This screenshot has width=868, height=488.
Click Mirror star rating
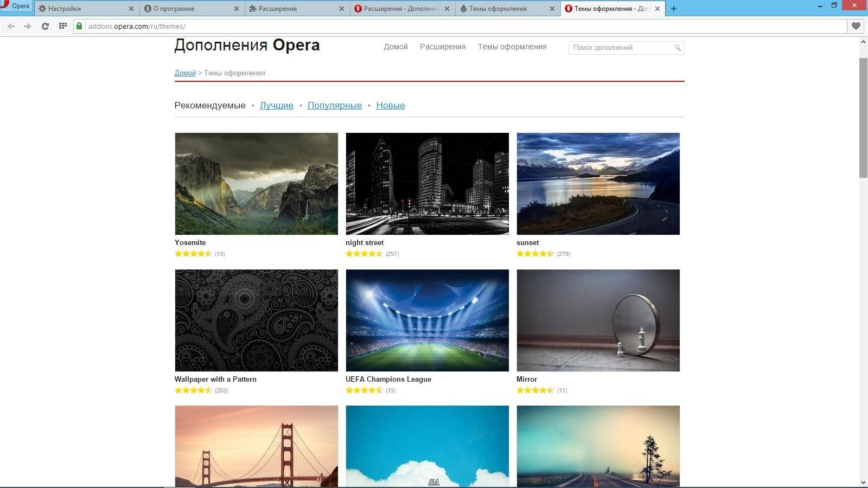tap(535, 390)
